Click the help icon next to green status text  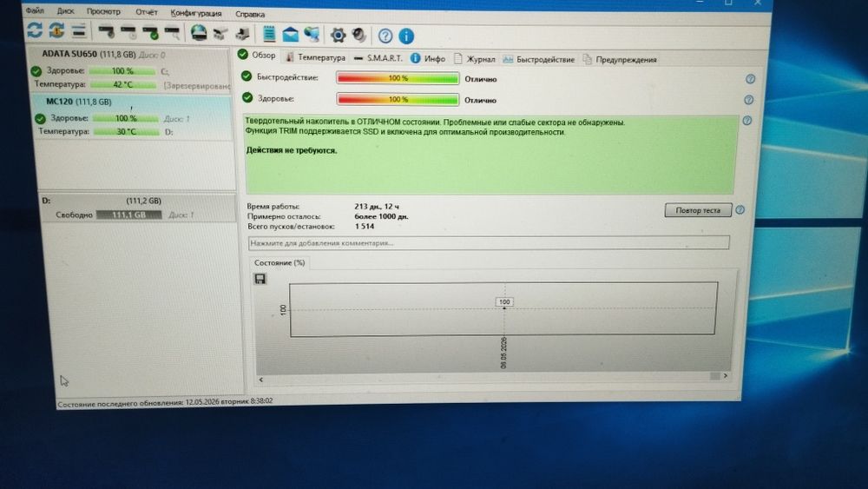(746, 121)
